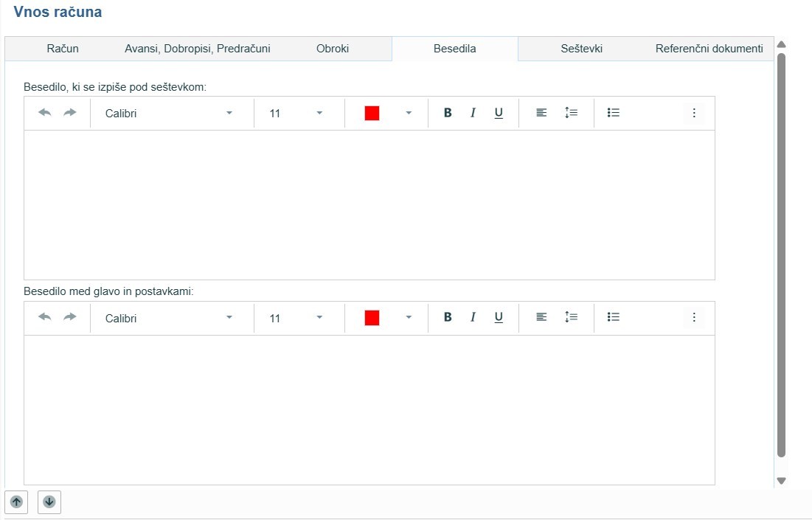812x520 pixels.
Task: Insert bullet list in the upper editor
Action: (x=613, y=113)
